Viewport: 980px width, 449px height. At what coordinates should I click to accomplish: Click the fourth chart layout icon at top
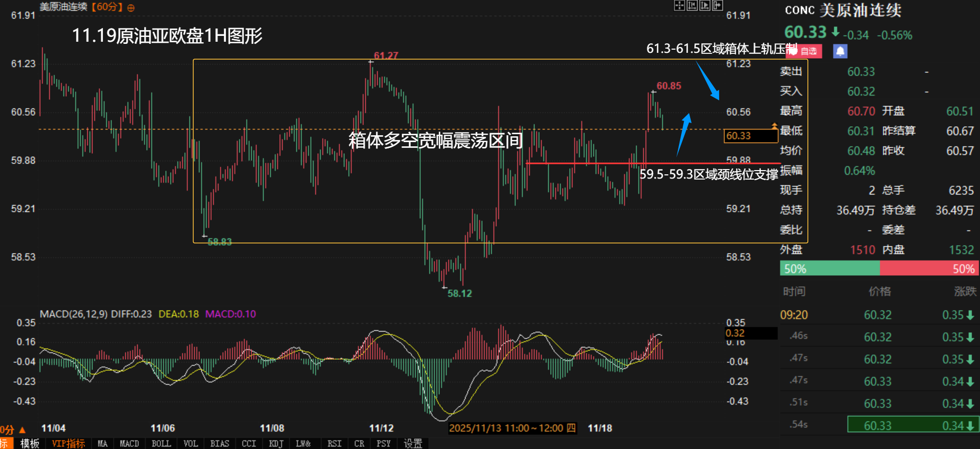click(717, 6)
